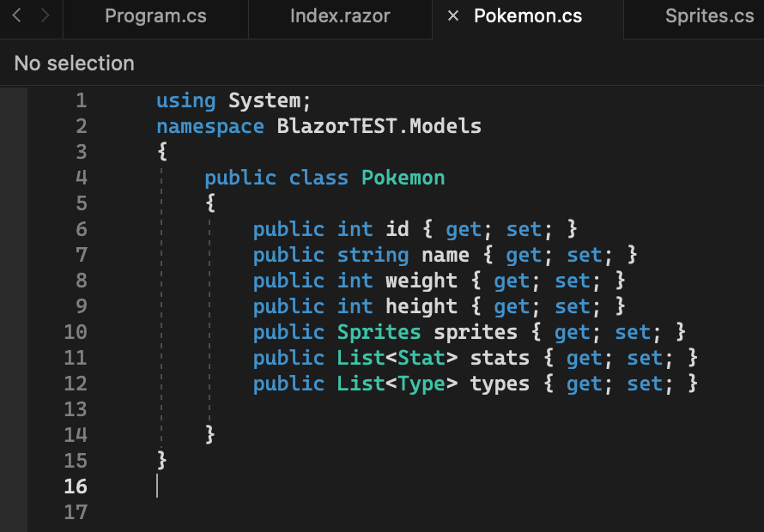Click 'BlazorTEST.Models' namespace name
This screenshot has width=764, height=532.
click(x=379, y=127)
